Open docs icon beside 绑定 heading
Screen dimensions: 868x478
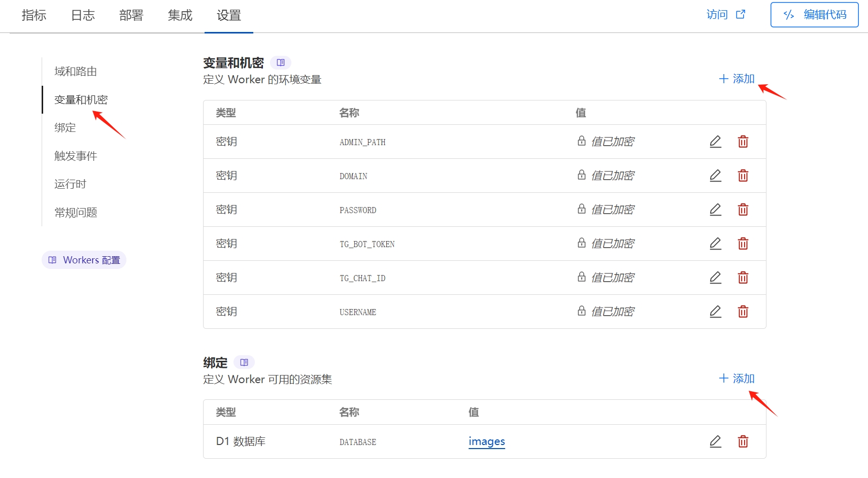244,362
